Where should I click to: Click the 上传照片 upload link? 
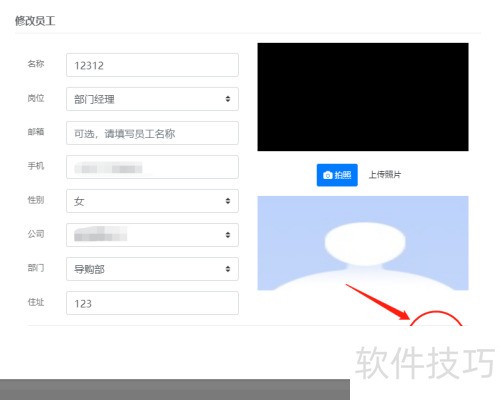pyautogui.click(x=385, y=175)
